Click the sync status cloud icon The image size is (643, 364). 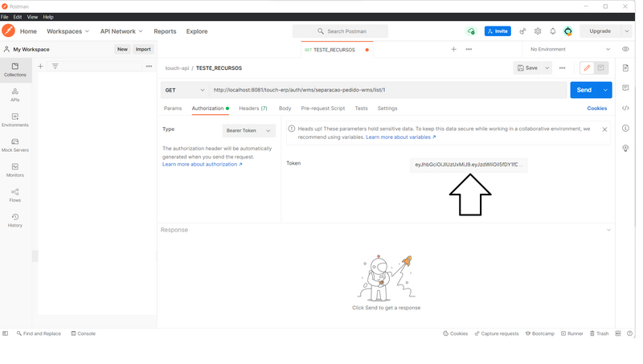click(471, 31)
